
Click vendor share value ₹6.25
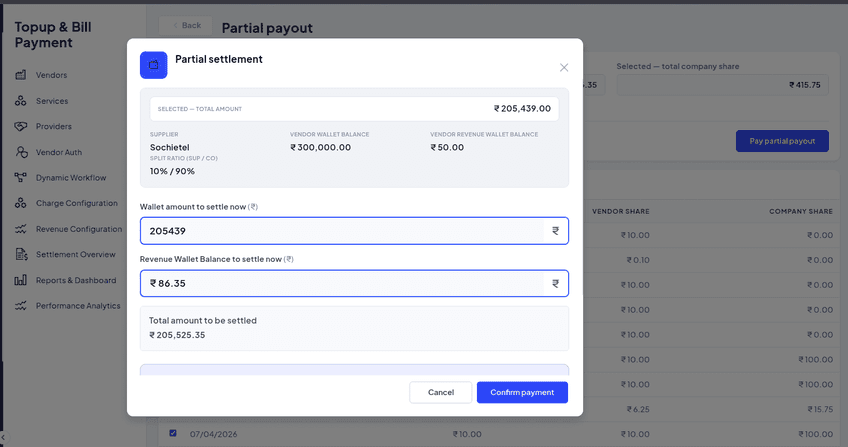[638, 410]
